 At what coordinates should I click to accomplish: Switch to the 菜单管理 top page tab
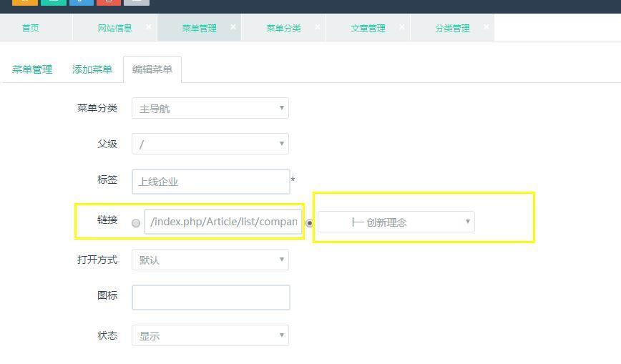pos(199,28)
